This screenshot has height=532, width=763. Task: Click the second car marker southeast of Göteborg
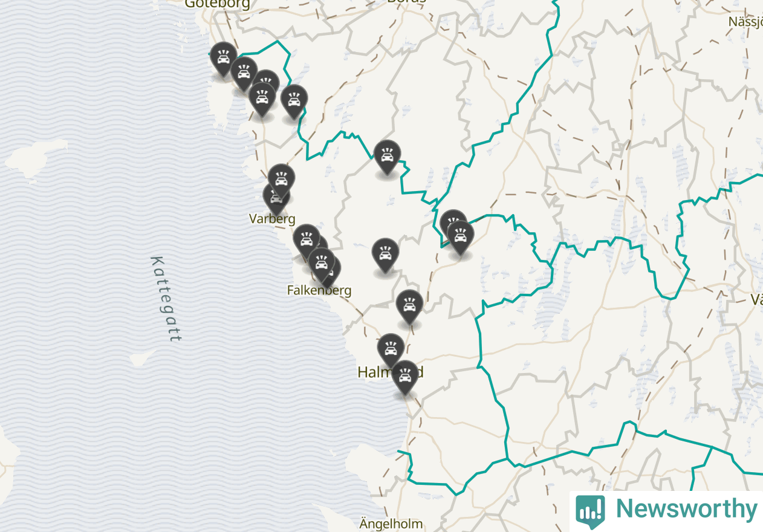(x=244, y=73)
